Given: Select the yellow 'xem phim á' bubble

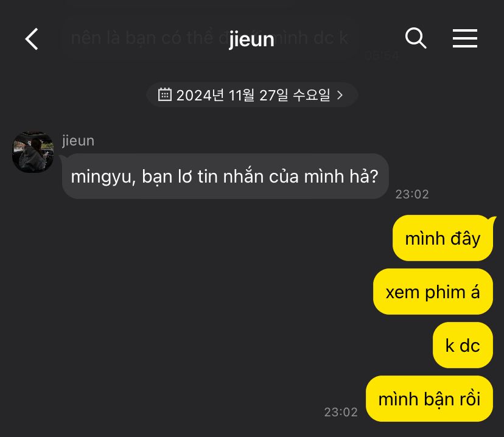Looking at the screenshot, I should pyautogui.click(x=433, y=292).
